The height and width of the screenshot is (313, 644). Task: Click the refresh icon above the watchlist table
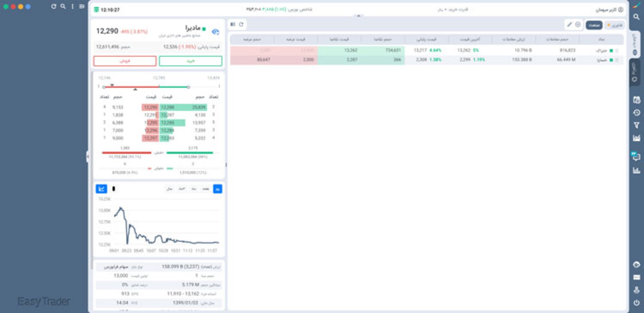241,25
